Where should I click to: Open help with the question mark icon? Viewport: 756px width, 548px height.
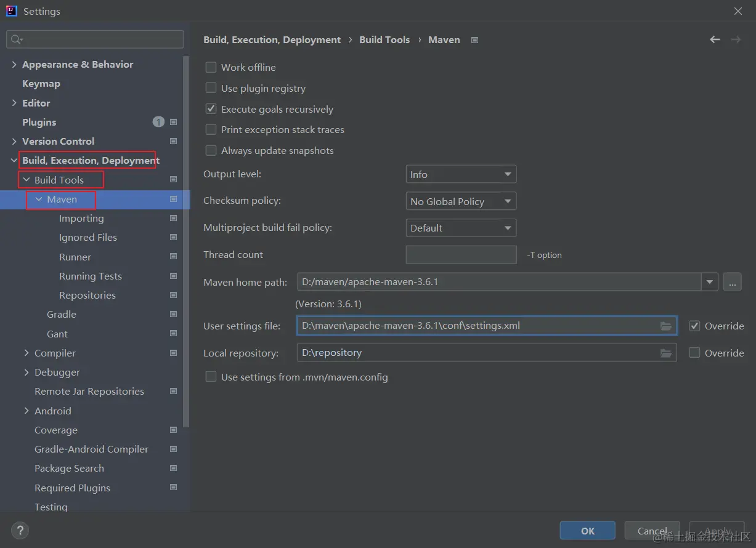(20, 530)
